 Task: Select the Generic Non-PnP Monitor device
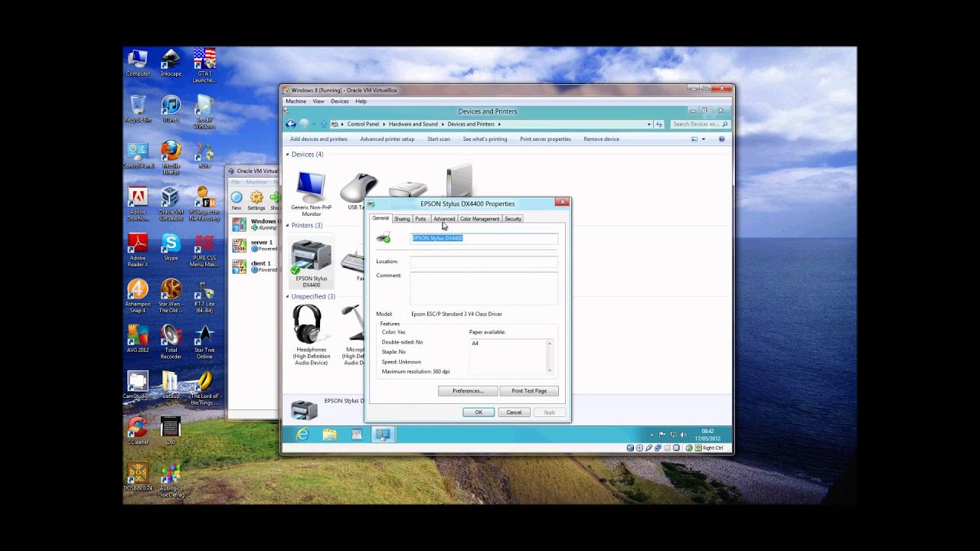[311, 194]
